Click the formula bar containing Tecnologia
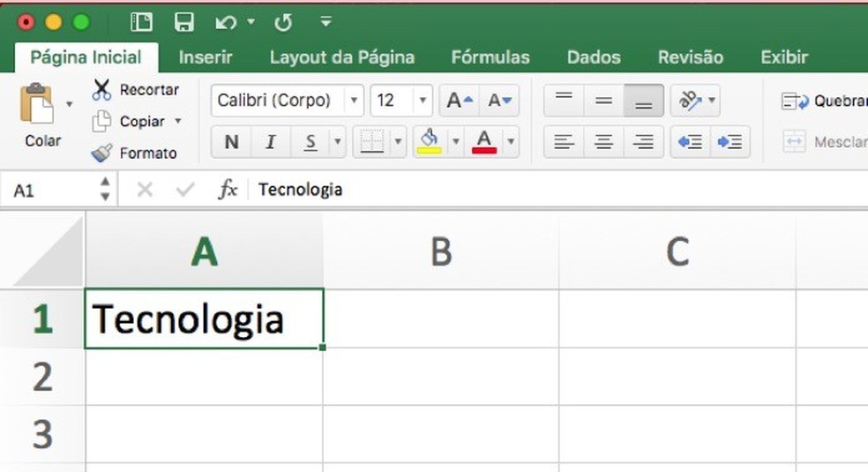Viewport: 868px width, 472px height. pos(529,190)
